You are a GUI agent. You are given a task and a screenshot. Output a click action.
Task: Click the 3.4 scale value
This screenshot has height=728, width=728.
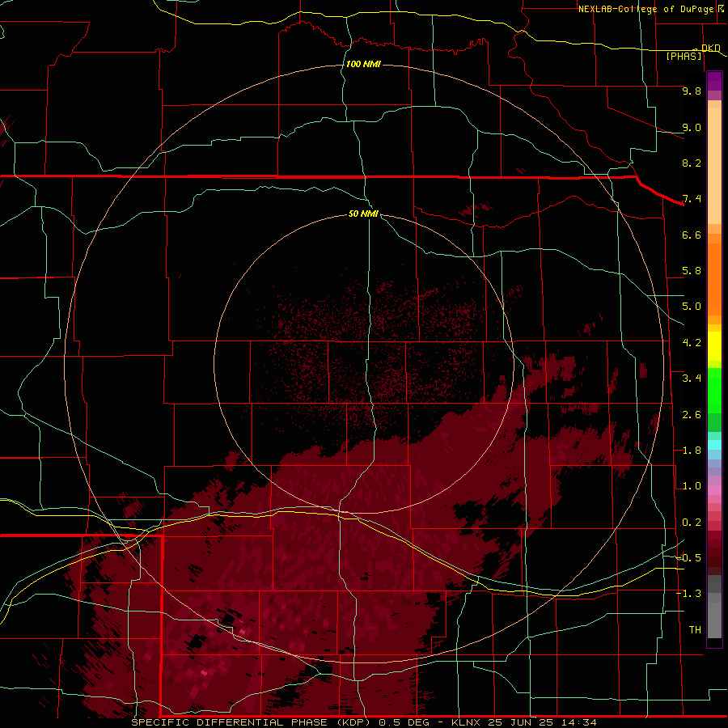692,379
